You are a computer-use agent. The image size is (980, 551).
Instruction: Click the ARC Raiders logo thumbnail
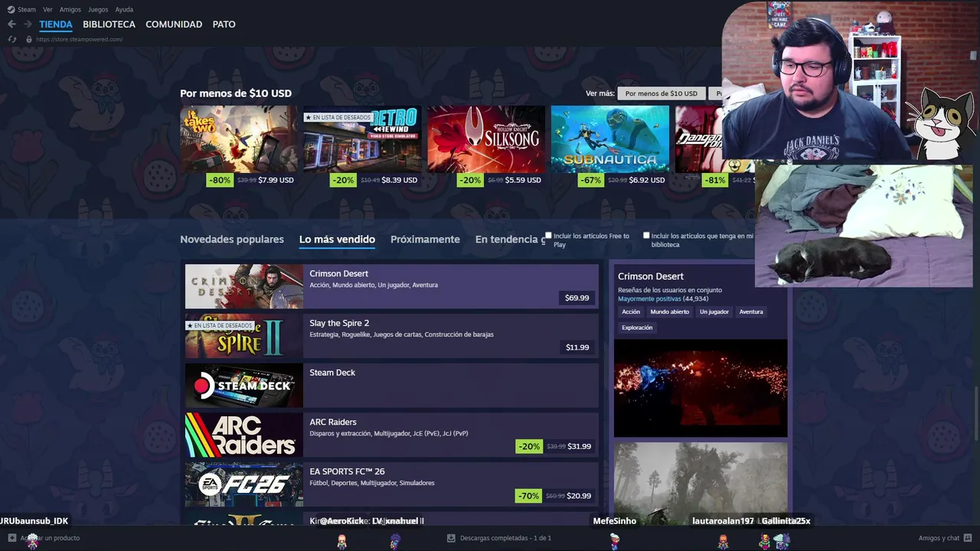[x=244, y=435]
